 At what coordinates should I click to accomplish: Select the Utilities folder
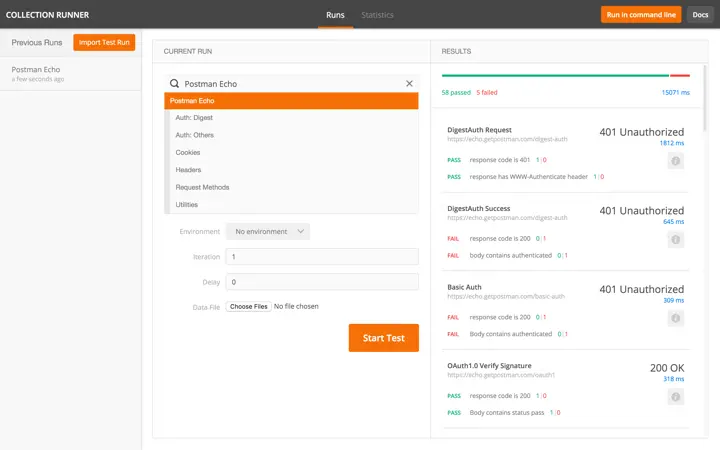(294, 205)
